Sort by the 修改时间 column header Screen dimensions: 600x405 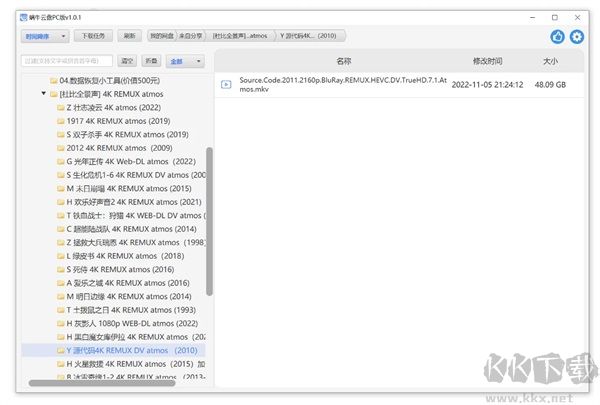[x=488, y=61]
